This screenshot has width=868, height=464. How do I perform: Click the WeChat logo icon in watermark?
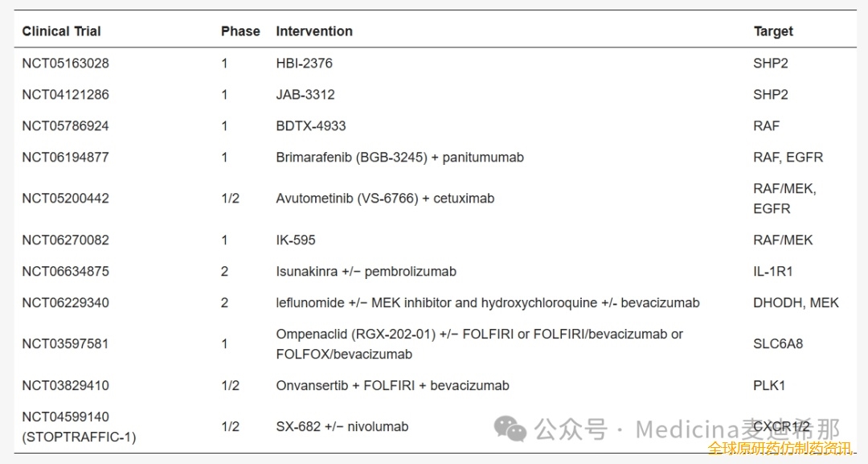pos(510,429)
